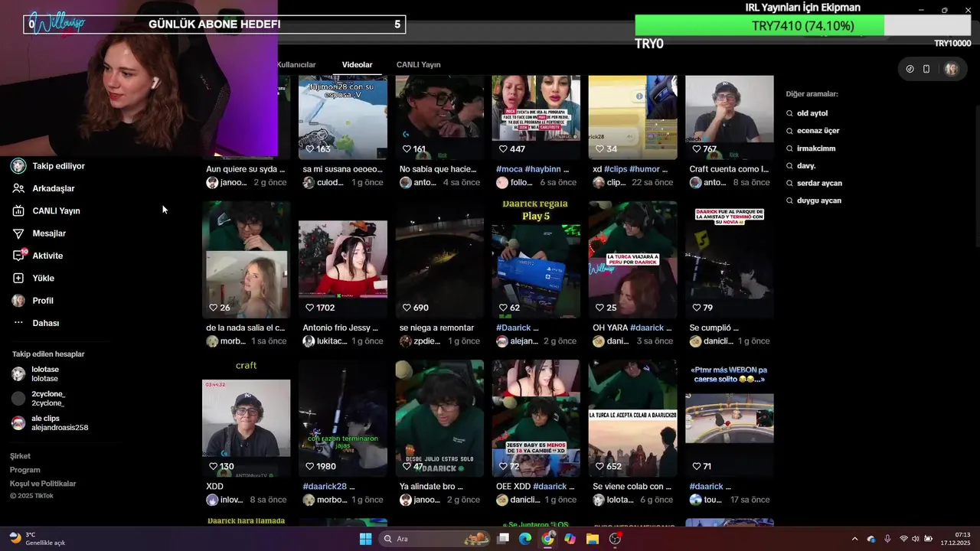Search for ecenaz üçer suggestion
This screenshot has height=551, width=980.
click(812, 131)
